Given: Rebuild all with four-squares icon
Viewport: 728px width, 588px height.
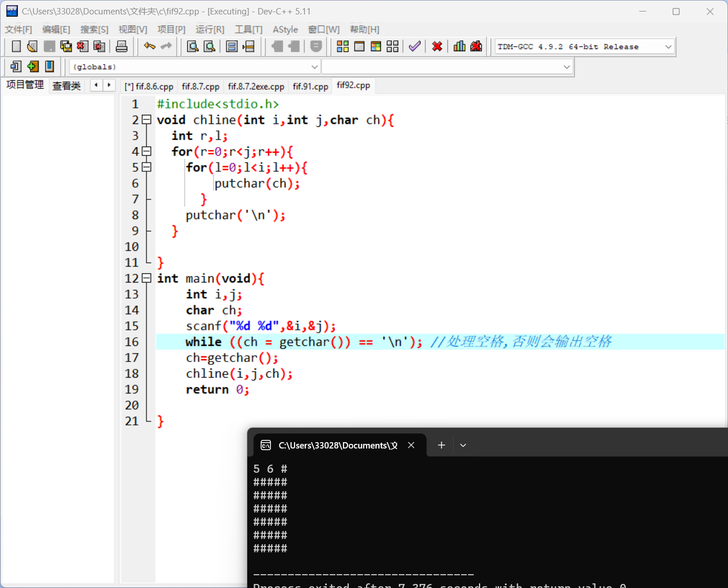Looking at the screenshot, I should [393, 47].
